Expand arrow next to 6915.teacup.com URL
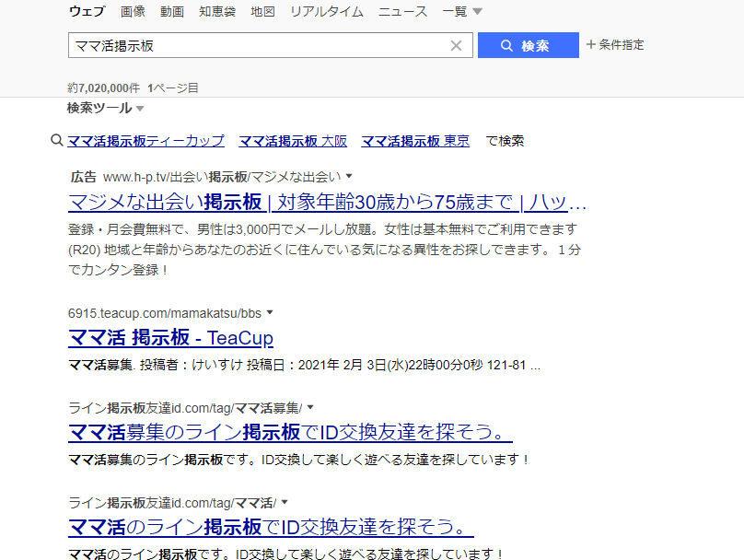744x560 pixels. tap(270, 312)
